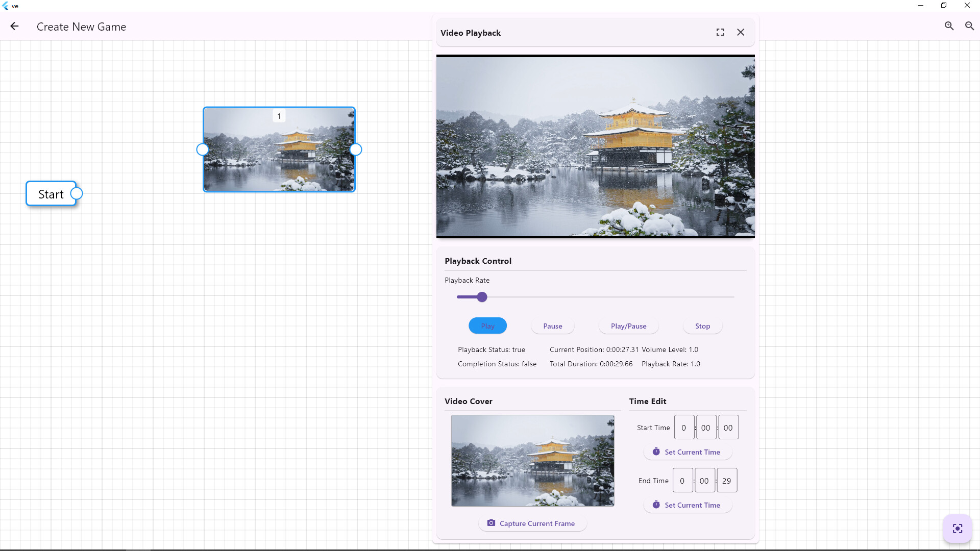Viewport: 980px width, 551px height.
Task: Set current time as the End Time
Action: click(688, 505)
